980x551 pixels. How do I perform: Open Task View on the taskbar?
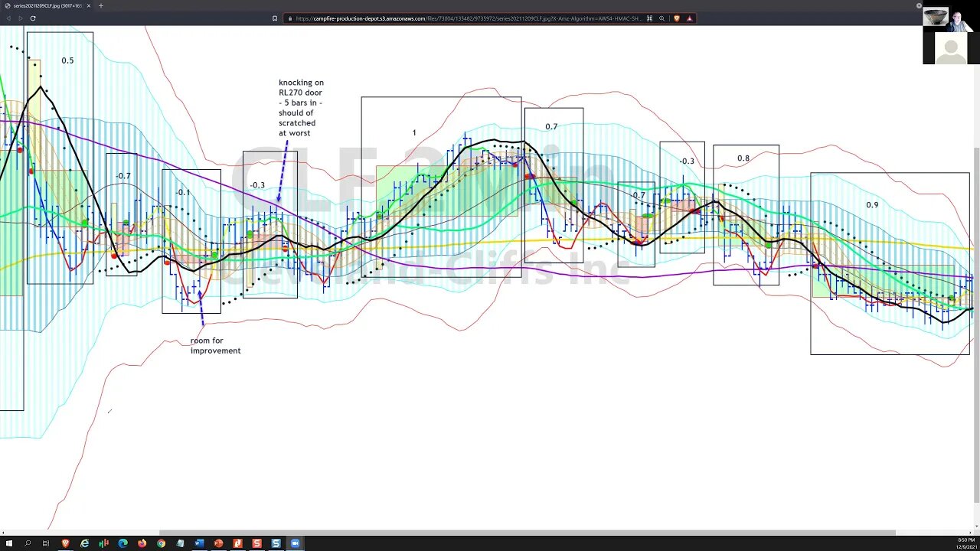[x=46, y=543]
